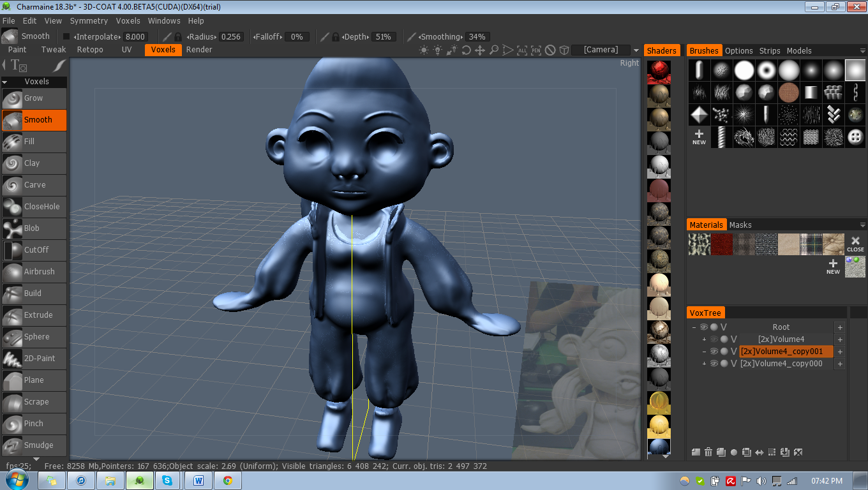
Task: Pick the red glossy shader sphere
Action: 659,71
